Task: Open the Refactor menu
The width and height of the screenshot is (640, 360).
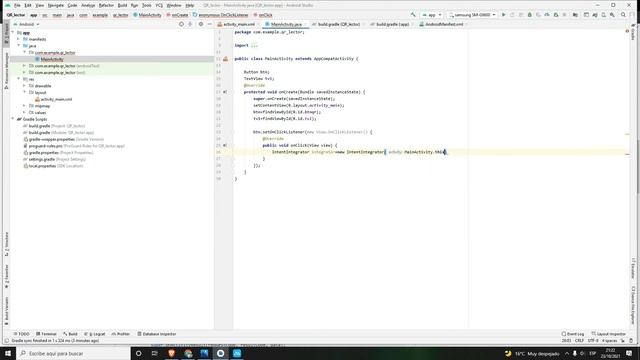Action: [x=106, y=5]
